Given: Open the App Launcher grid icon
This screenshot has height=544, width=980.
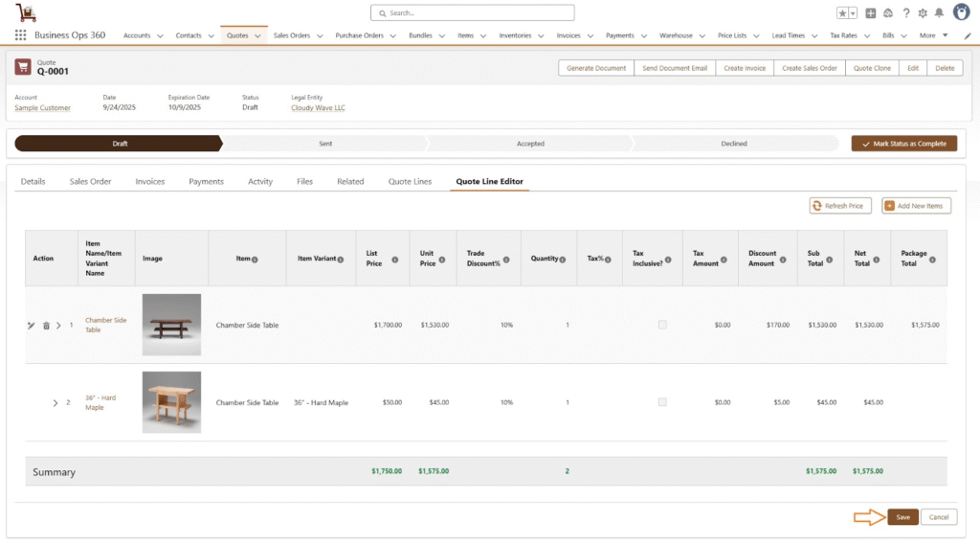Looking at the screenshot, I should [x=20, y=35].
